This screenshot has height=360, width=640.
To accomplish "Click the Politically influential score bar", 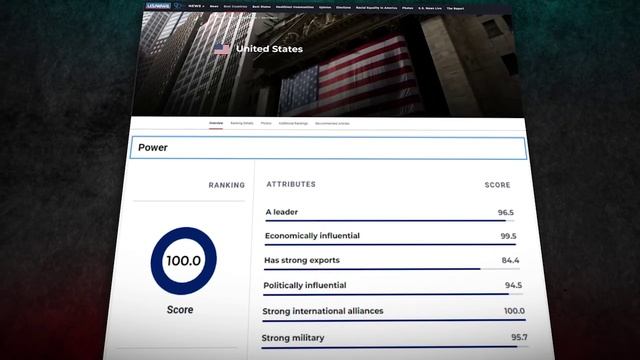I will (x=393, y=294).
